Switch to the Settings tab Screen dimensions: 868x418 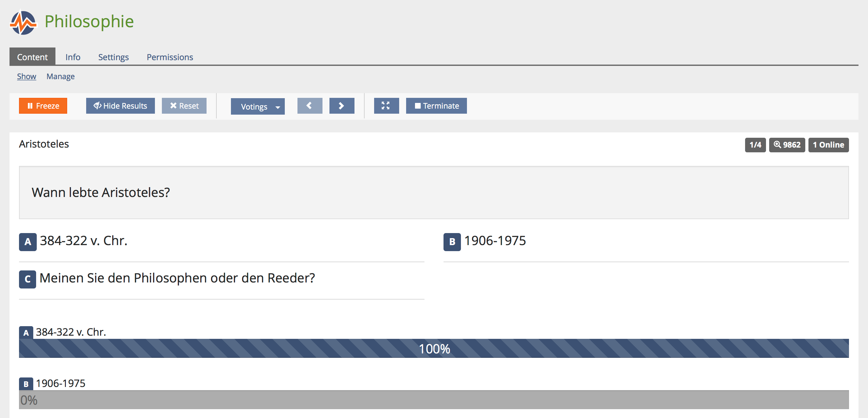(113, 57)
